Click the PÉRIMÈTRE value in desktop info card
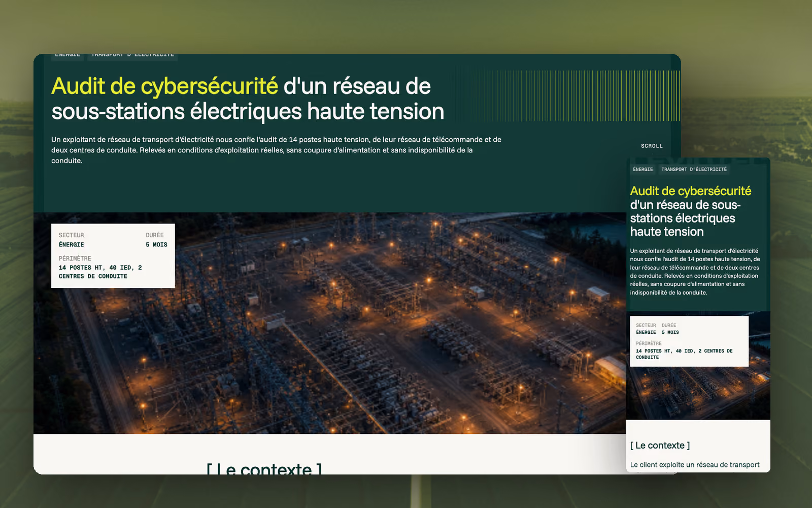The height and width of the screenshot is (508, 812). coord(100,272)
